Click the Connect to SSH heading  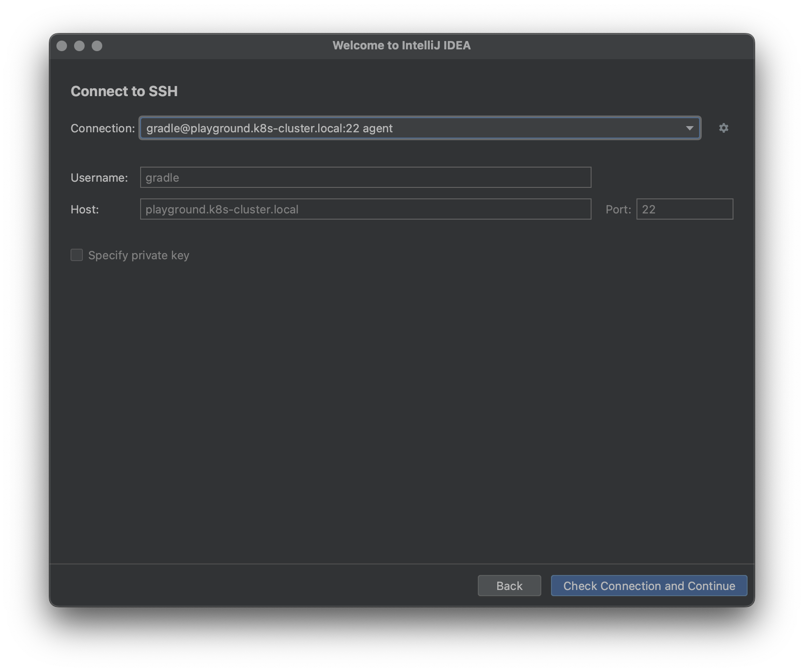(x=124, y=91)
